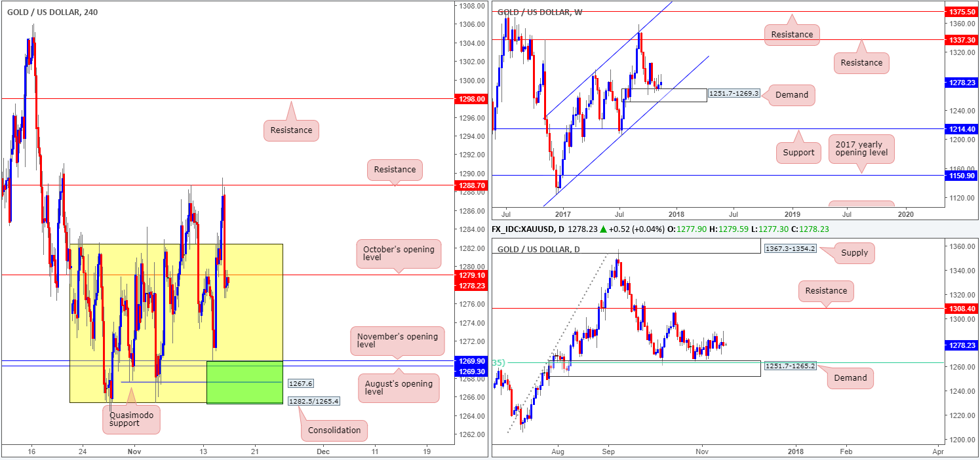Viewport: 980px width, 460px height.
Task: Click the 'Dec' date label on 240 chart axis
Action: coord(322,451)
